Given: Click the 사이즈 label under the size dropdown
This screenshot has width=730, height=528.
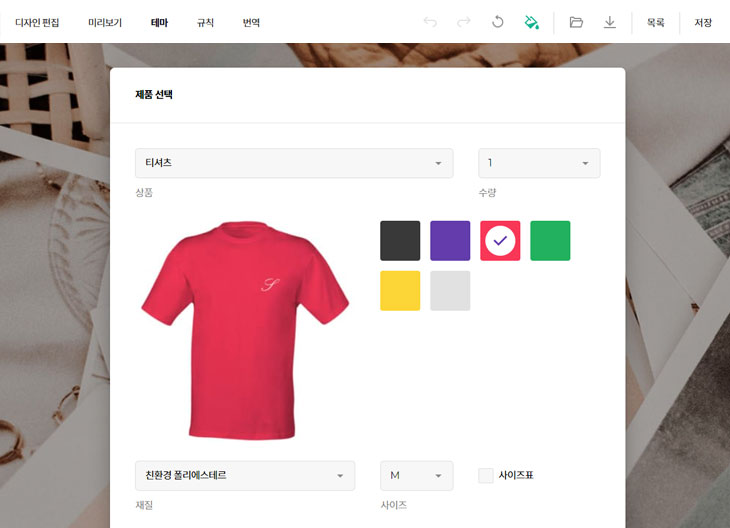Looking at the screenshot, I should [x=394, y=505].
